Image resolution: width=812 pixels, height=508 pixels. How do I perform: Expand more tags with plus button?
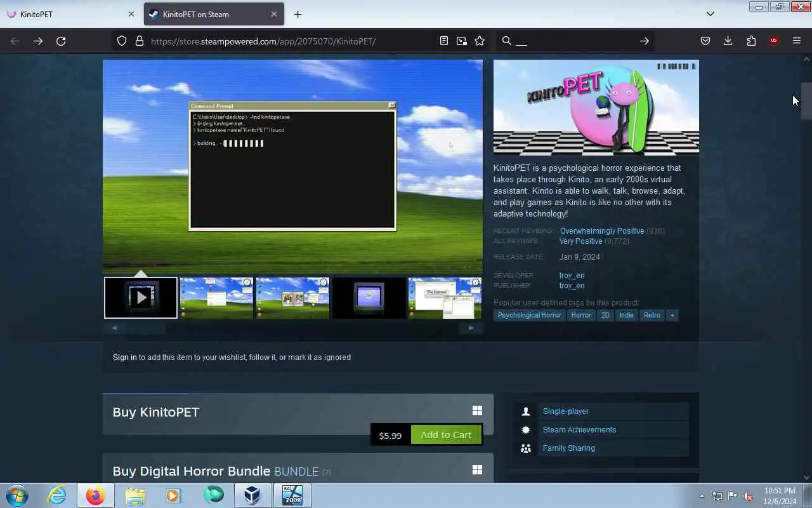[672, 315]
